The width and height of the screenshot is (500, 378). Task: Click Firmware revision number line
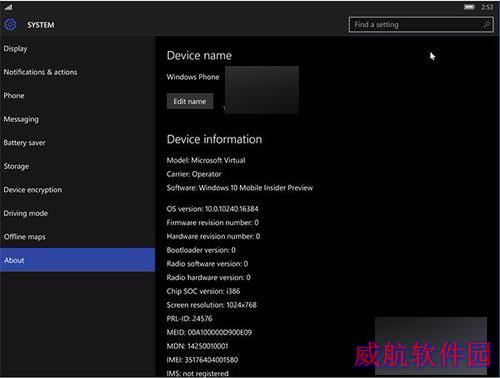[x=213, y=223]
